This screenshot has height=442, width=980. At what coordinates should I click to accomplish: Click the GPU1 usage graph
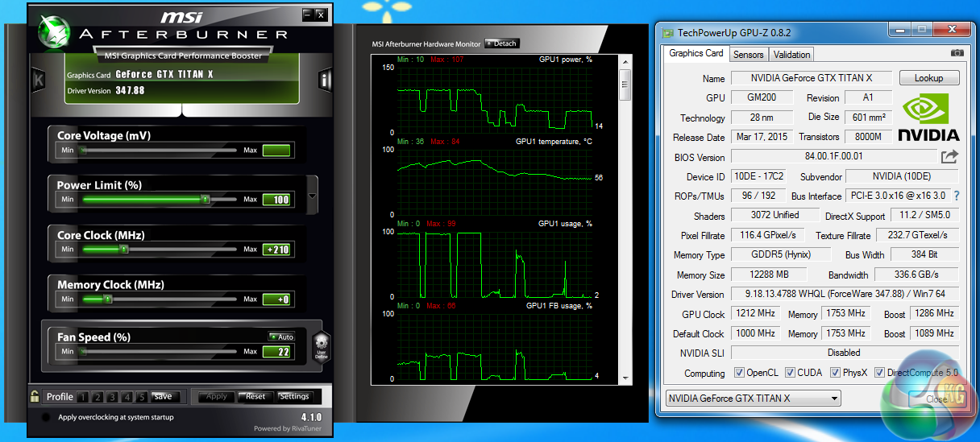point(495,264)
